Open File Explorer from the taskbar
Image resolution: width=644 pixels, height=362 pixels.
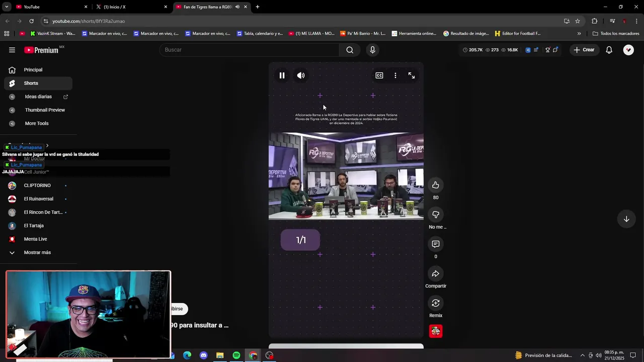coord(220,355)
